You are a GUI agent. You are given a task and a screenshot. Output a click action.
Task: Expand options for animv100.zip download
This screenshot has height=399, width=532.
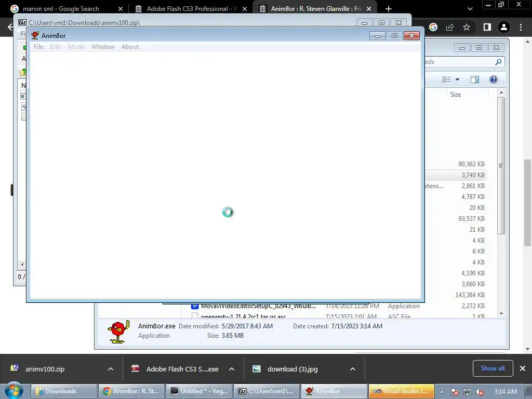pos(111,369)
